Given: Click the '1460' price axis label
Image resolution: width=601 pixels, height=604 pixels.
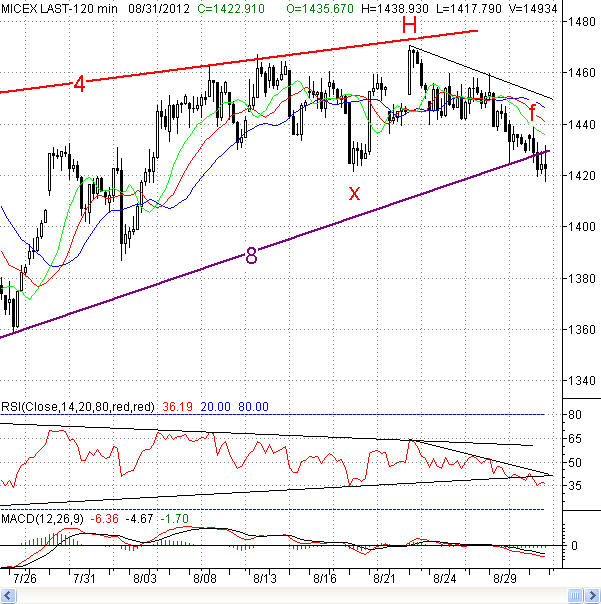Looking at the screenshot, I should click(581, 72).
